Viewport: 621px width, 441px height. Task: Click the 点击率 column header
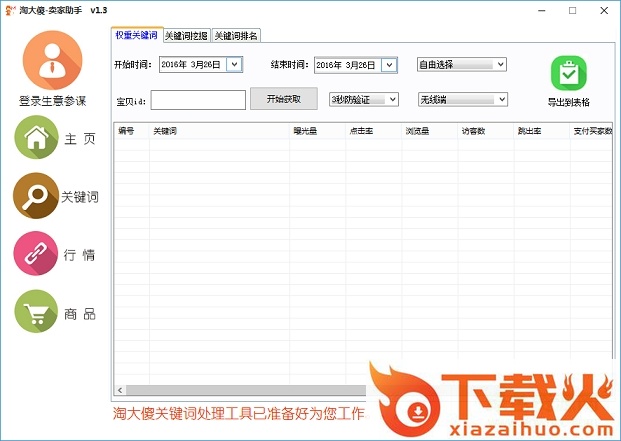click(373, 131)
